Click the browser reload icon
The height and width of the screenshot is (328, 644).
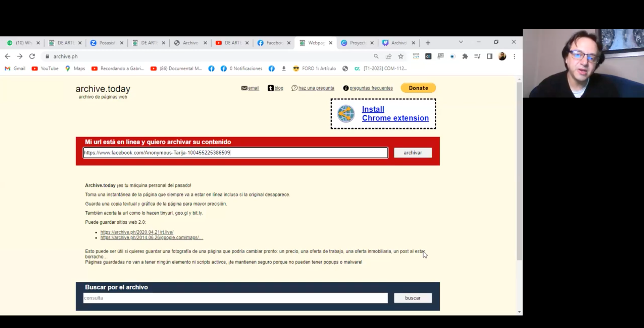click(32, 56)
